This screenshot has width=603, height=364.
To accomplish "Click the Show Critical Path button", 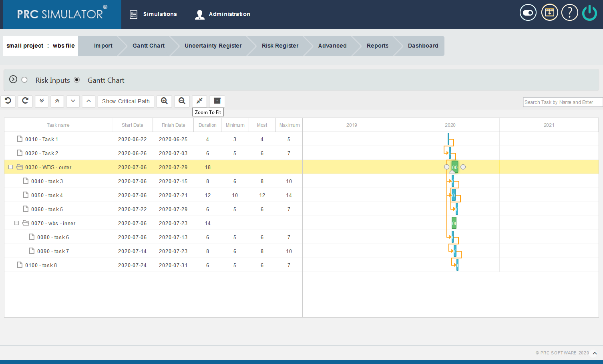I will 125,101.
